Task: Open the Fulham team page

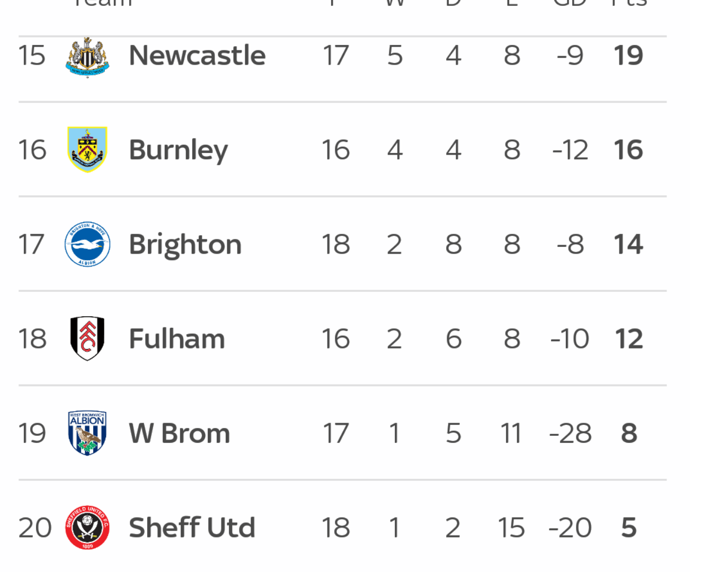Action: (x=177, y=338)
